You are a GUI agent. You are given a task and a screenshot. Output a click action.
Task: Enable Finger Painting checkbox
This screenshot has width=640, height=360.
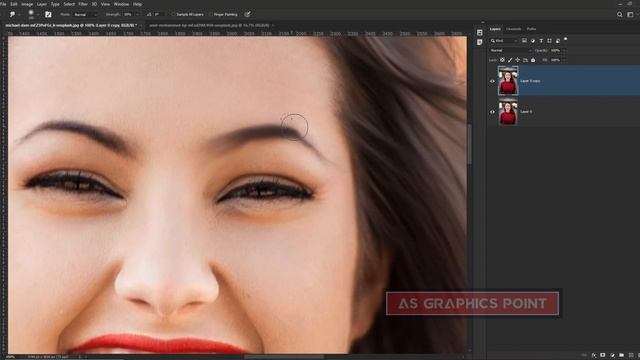211,14
